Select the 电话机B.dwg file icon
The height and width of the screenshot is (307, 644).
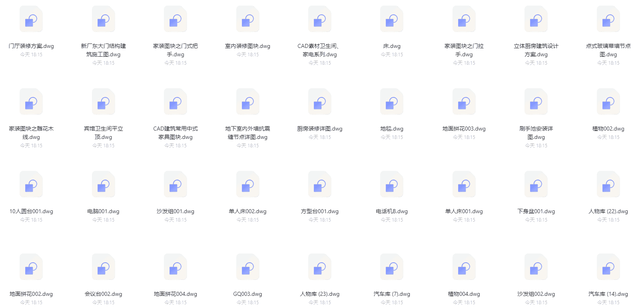(x=392, y=184)
